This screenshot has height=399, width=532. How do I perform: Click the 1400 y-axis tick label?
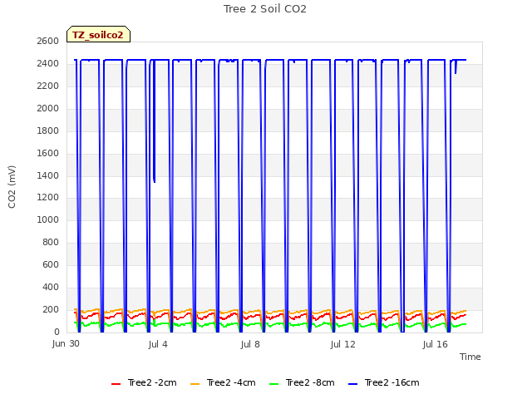[48, 175]
